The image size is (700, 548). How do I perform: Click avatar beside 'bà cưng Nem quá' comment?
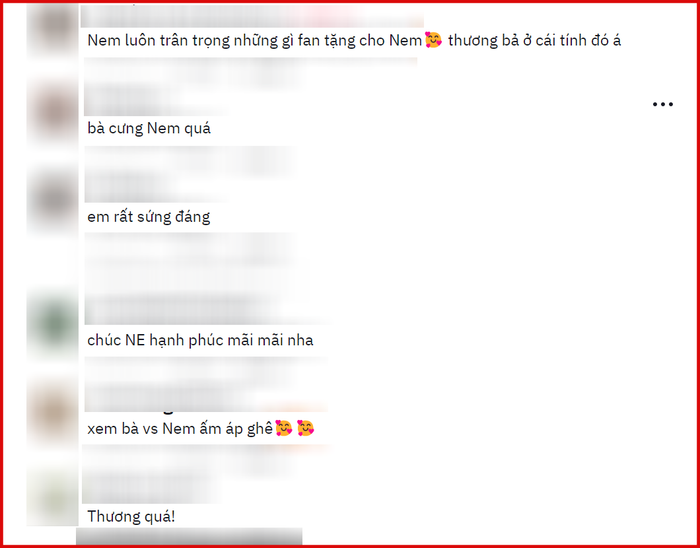[x=53, y=112]
